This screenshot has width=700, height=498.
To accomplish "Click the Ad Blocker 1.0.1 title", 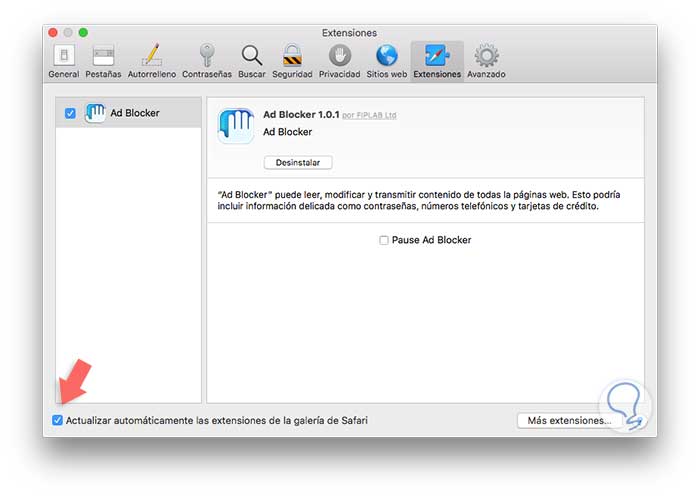I will tap(301, 114).
